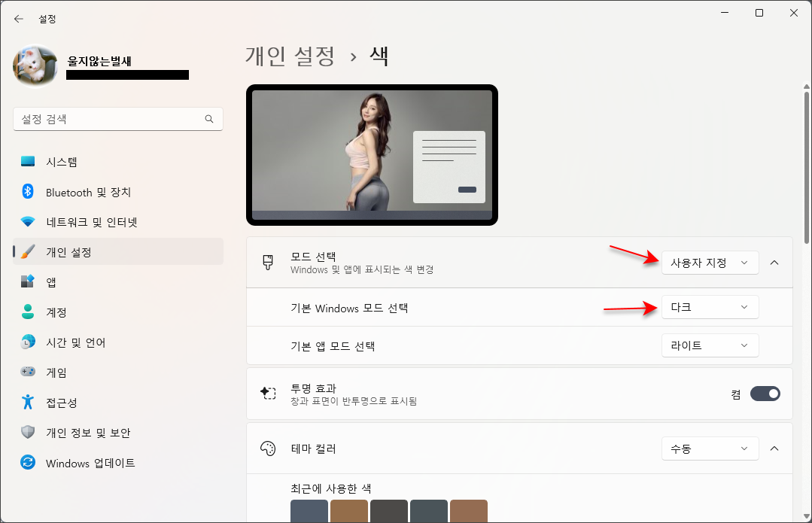Click the 앱 icon in sidebar
The image size is (812, 523).
pos(28,281)
